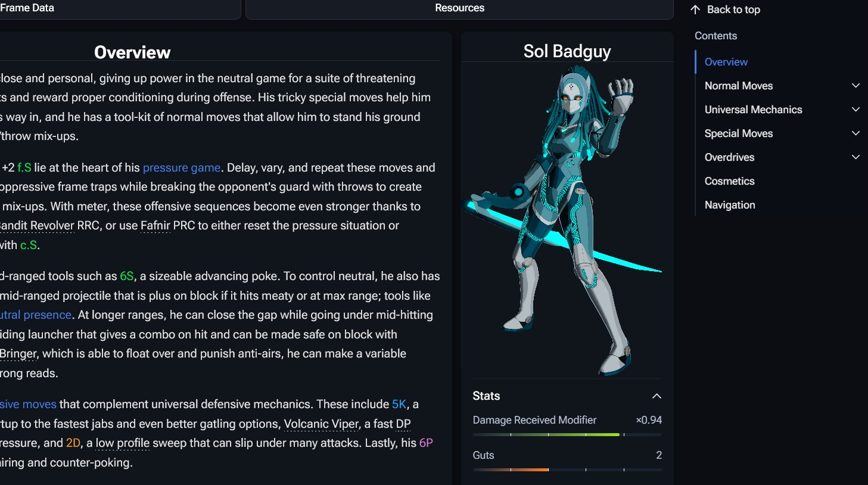Collapse the Stats section chevron

657,396
